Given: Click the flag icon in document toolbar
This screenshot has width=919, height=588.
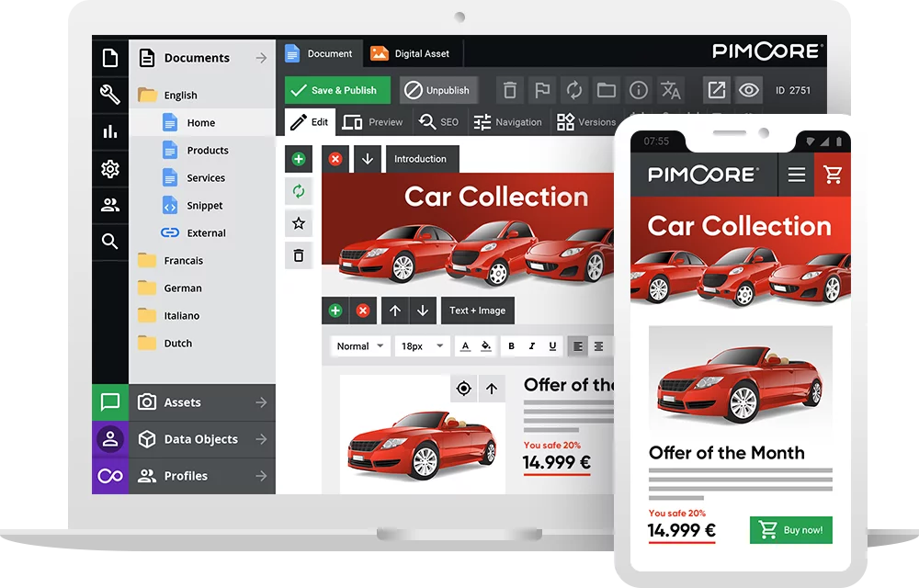Looking at the screenshot, I should pos(542,90).
